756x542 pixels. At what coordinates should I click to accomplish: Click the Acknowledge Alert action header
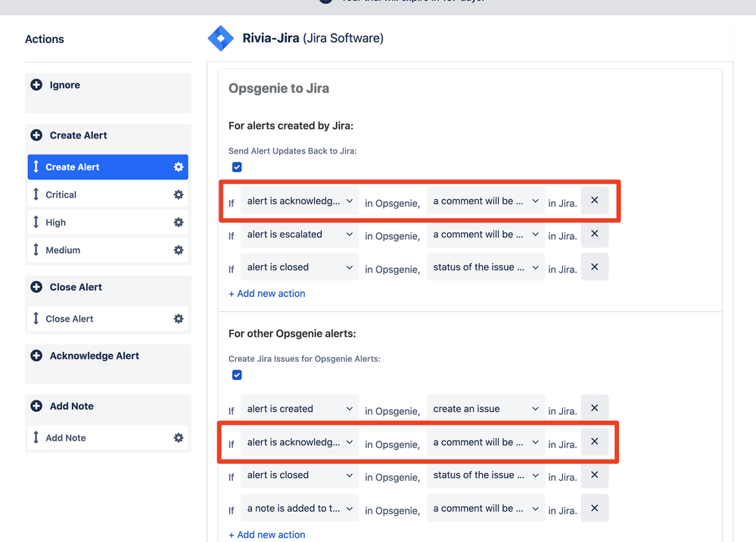(95, 355)
